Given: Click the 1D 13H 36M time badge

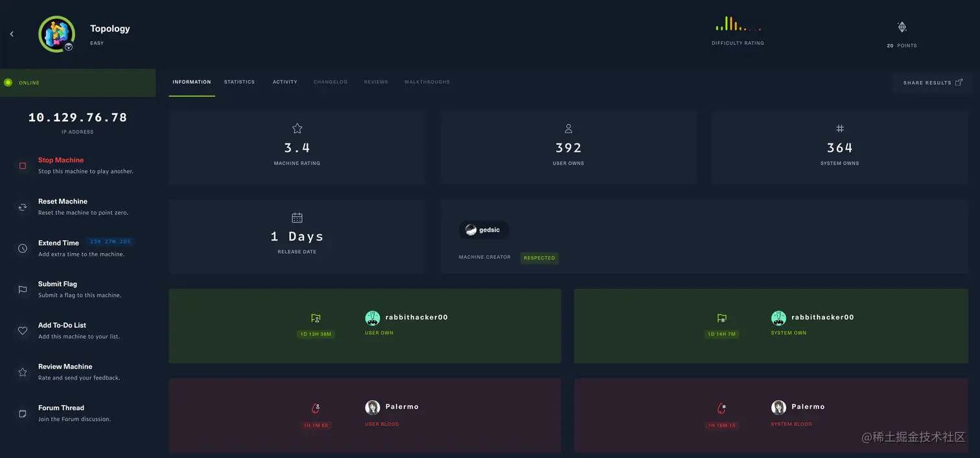Looking at the screenshot, I should point(316,333).
